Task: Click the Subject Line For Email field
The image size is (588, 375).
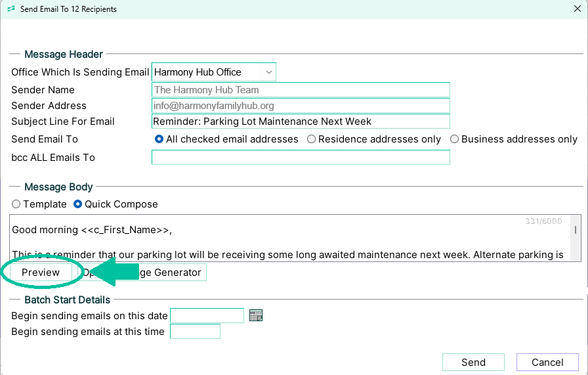Action: pyautogui.click(x=301, y=121)
